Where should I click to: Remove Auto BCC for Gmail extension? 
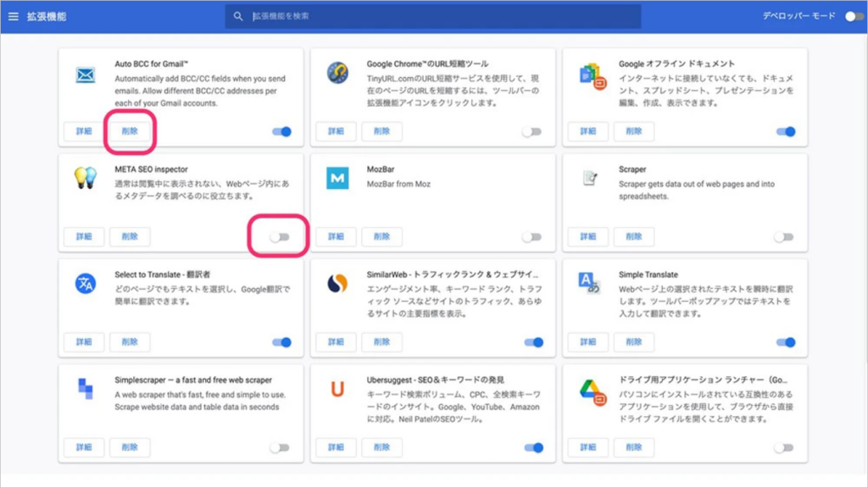point(130,131)
